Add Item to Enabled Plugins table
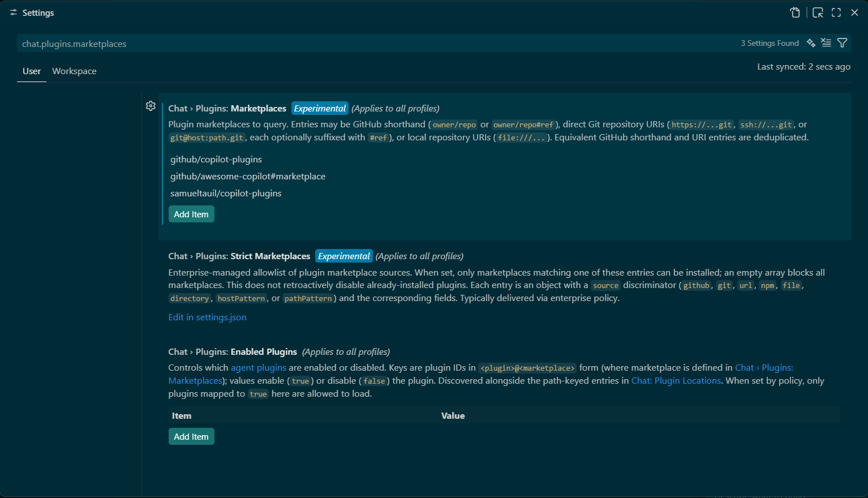 click(191, 436)
